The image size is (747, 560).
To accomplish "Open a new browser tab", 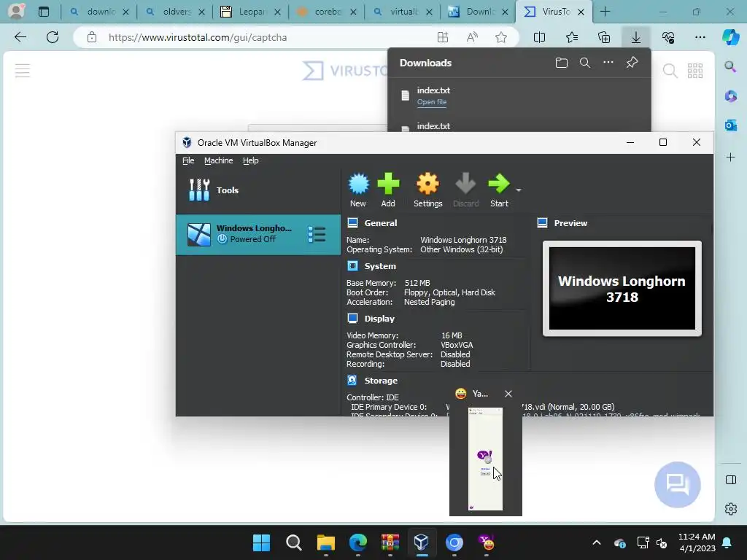I will [605, 12].
